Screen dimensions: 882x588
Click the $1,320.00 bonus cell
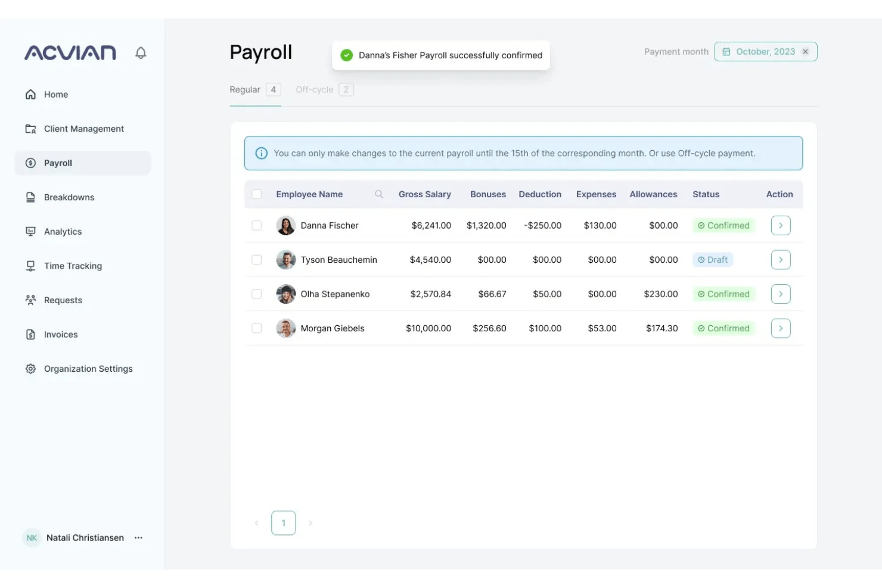(486, 225)
